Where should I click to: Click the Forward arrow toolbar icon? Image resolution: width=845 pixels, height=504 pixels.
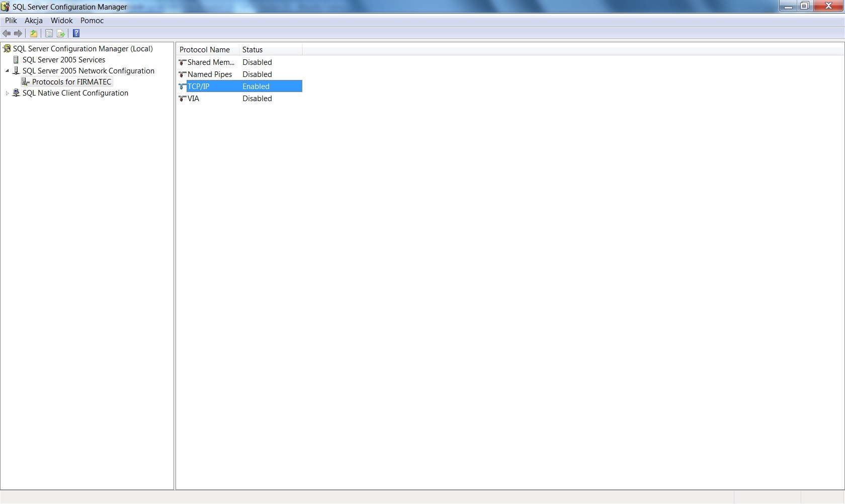(x=18, y=33)
